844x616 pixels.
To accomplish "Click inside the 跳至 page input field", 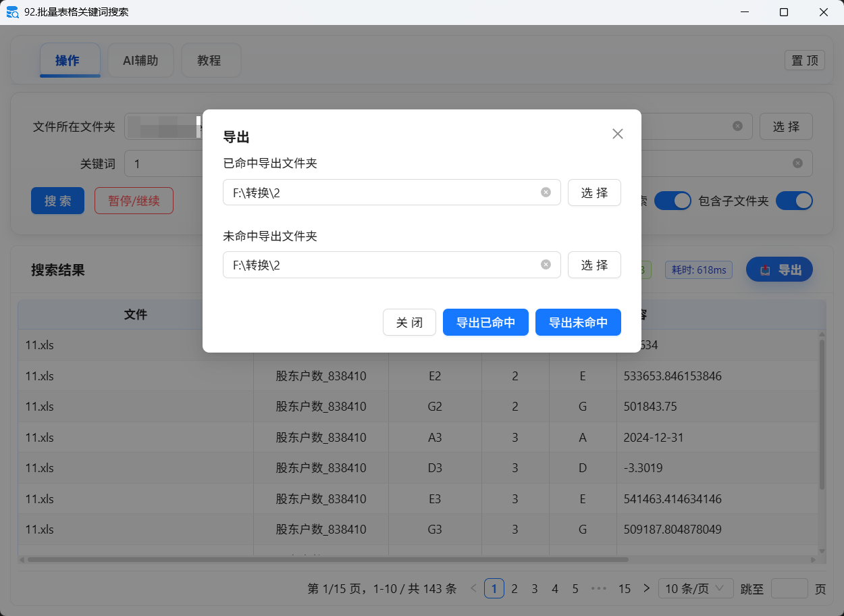I will [x=791, y=588].
